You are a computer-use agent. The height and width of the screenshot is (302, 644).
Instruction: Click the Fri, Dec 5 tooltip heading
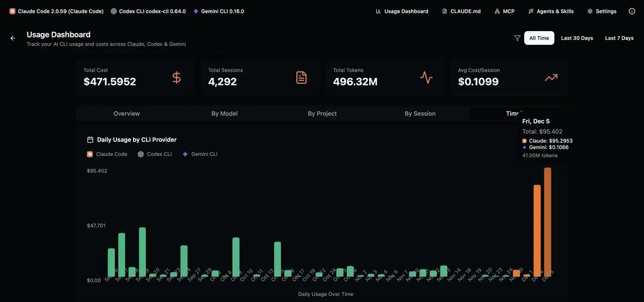(536, 121)
